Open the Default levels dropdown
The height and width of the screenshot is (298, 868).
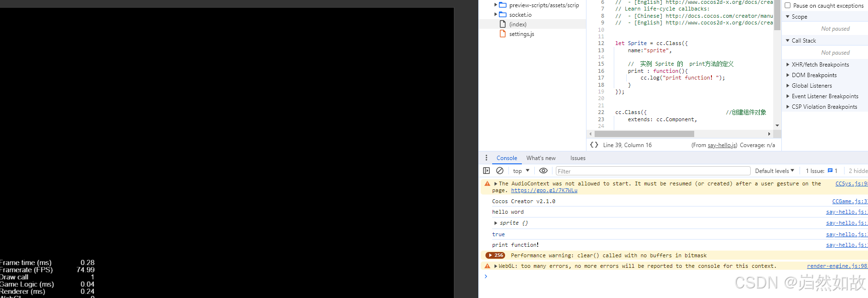(775, 171)
